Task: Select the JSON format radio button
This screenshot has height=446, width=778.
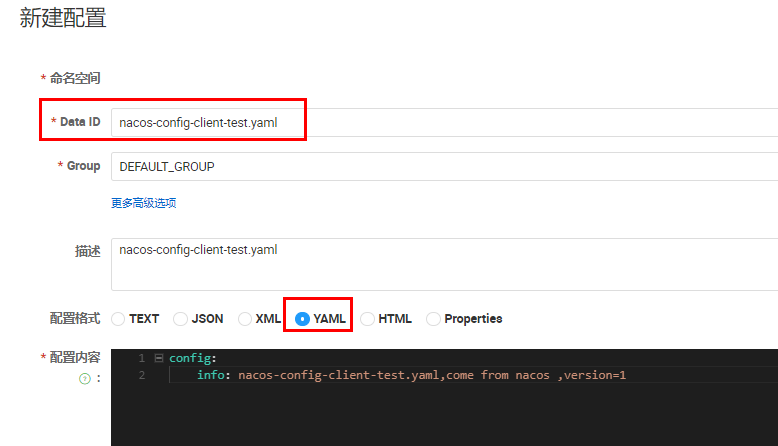Action: 180,319
